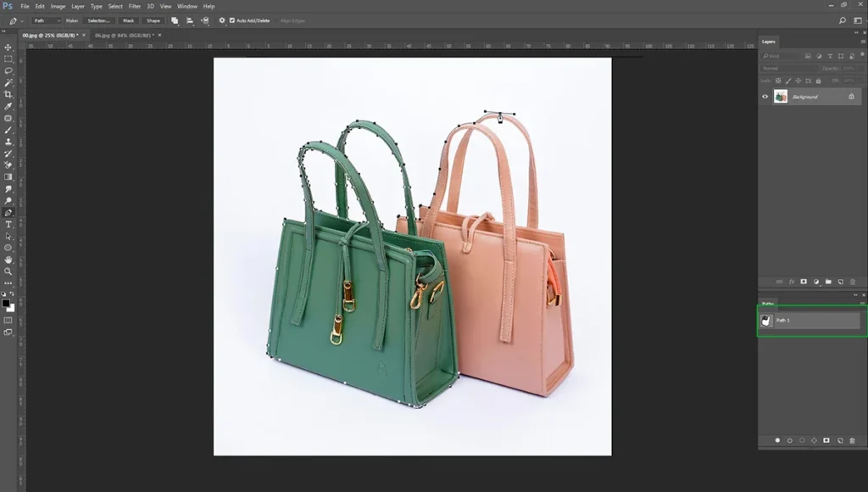Select the Magic Wand tool
This screenshot has height=492, width=868.
click(x=8, y=82)
